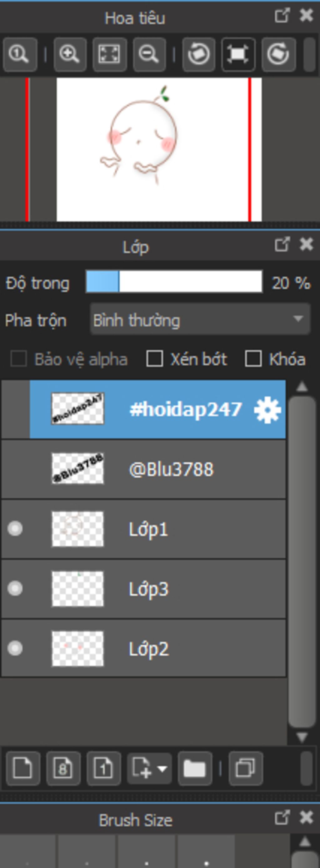
Task: Expand the add layer options arrow
Action: [162, 769]
